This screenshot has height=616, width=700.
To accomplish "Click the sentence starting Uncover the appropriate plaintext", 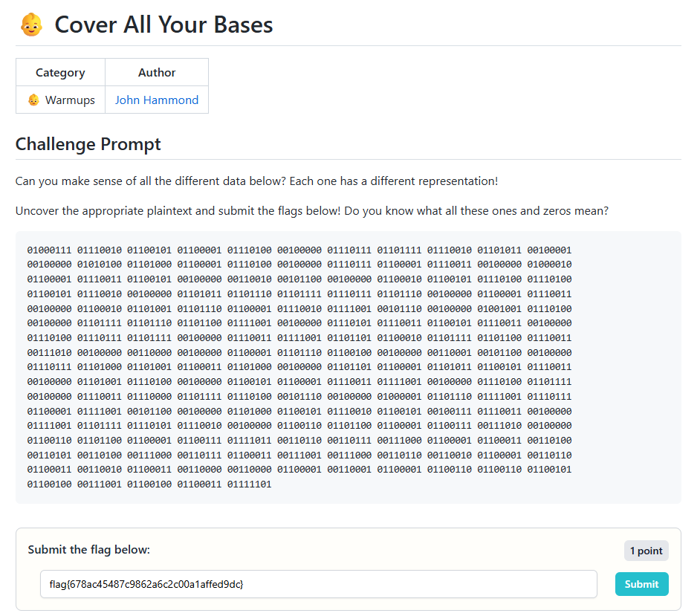I will click(312, 211).
